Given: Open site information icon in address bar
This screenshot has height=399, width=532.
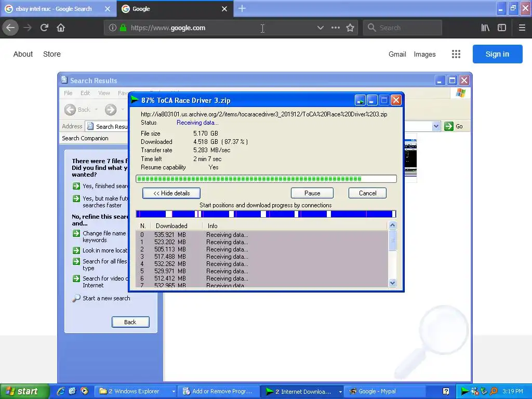Looking at the screenshot, I should [113, 28].
